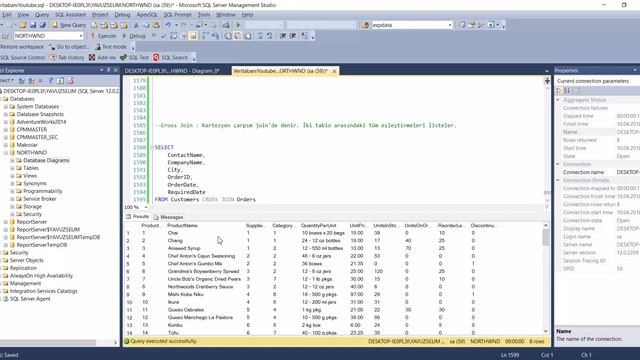
Task: Undo the last edit
Action: [168, 25]
